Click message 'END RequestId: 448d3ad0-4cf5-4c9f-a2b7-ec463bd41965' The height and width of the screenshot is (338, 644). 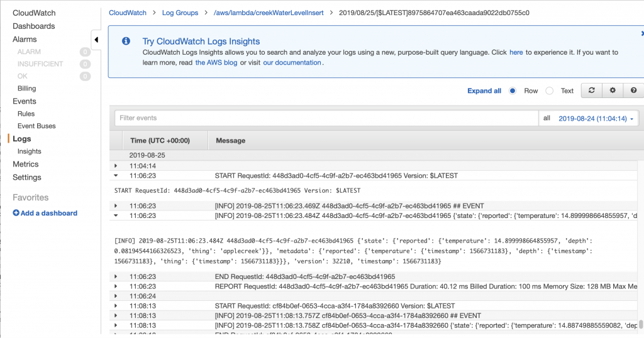pyautogui.click(x=305, y=276)
